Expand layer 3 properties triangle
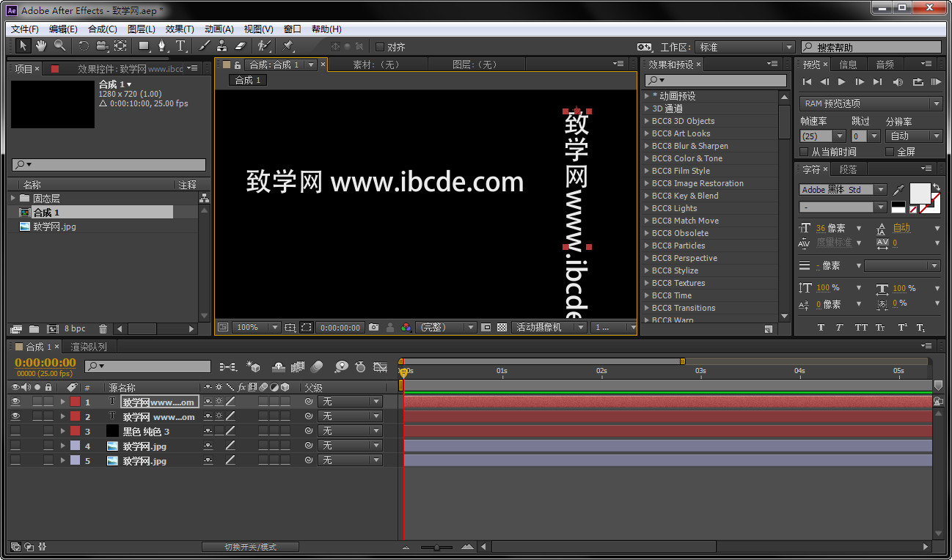The image size is (952, 560). pos(63,431)
